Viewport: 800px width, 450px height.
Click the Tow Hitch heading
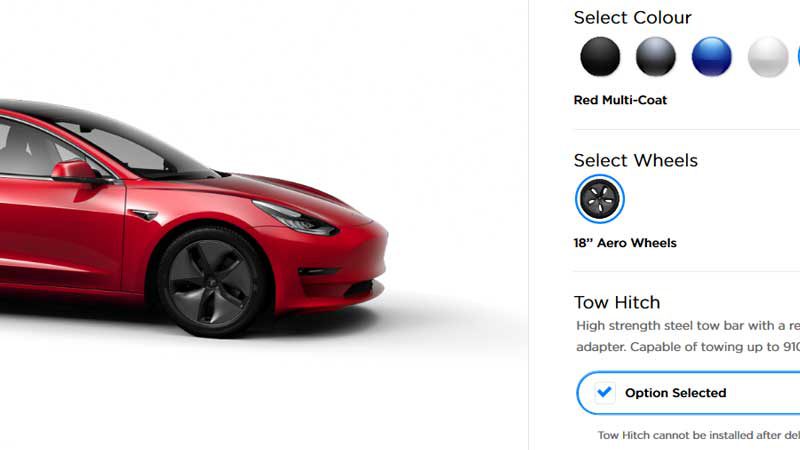point(617,303)
